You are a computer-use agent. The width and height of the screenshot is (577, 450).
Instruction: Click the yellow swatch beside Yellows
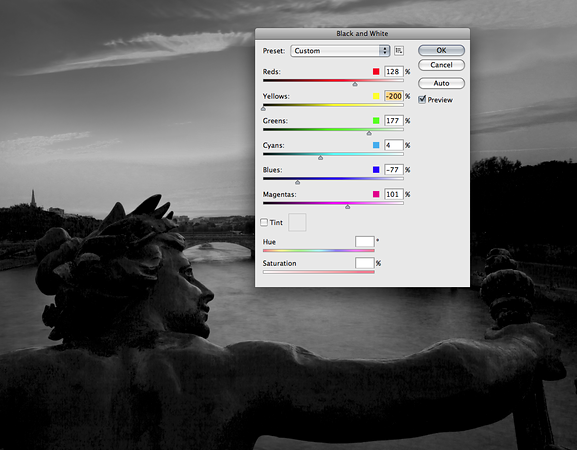pos(376,96)
